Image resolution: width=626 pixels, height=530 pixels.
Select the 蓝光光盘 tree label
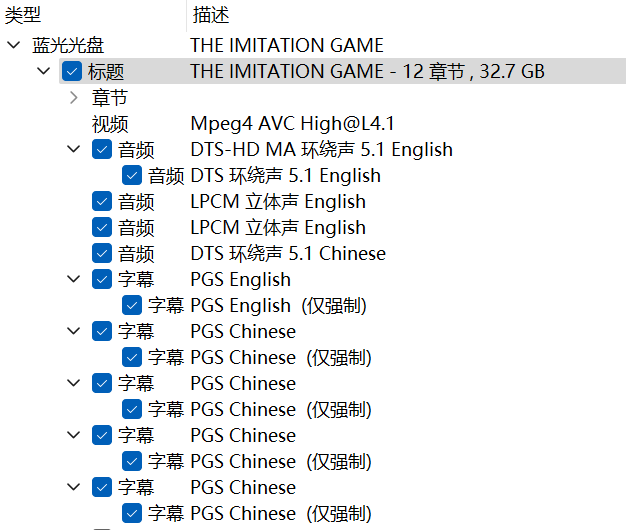coord(68,45)
